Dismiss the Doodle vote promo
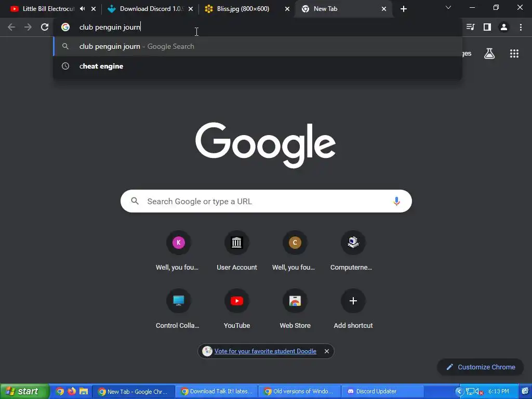Screen dimensions: 532x399 point(326,351)
